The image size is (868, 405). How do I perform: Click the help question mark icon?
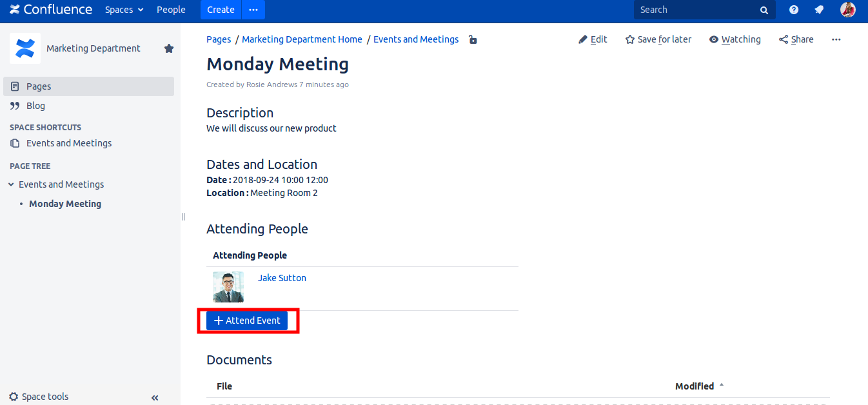[794, 10]
